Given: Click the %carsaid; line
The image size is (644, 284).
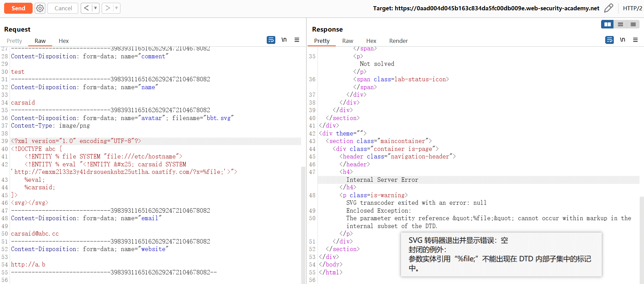Looking at the screenshot, I should coord(40,187).
